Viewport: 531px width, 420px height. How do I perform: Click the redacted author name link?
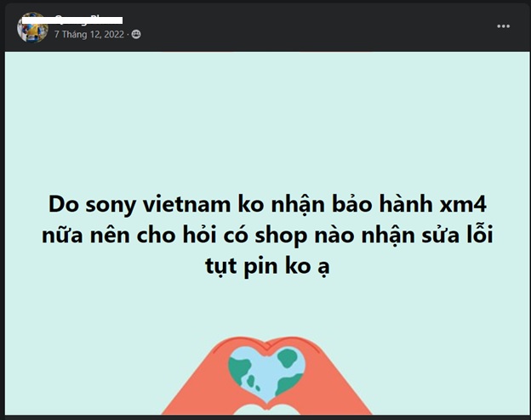click(72, 20)
